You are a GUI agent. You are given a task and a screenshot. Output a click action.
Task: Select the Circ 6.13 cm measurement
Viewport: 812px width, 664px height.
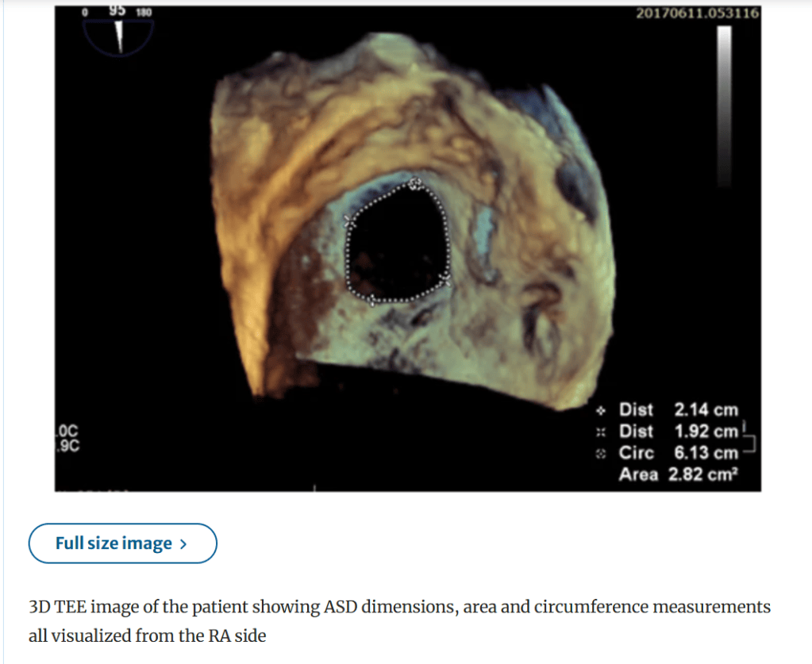pos(679,453)
